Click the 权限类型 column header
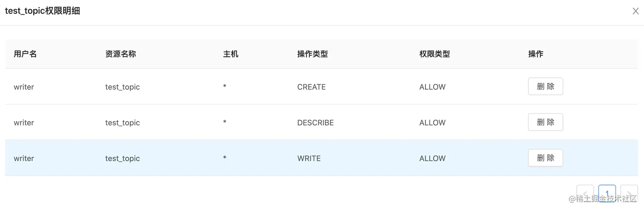Screen dimensions: 644x210 coord(434,54)
